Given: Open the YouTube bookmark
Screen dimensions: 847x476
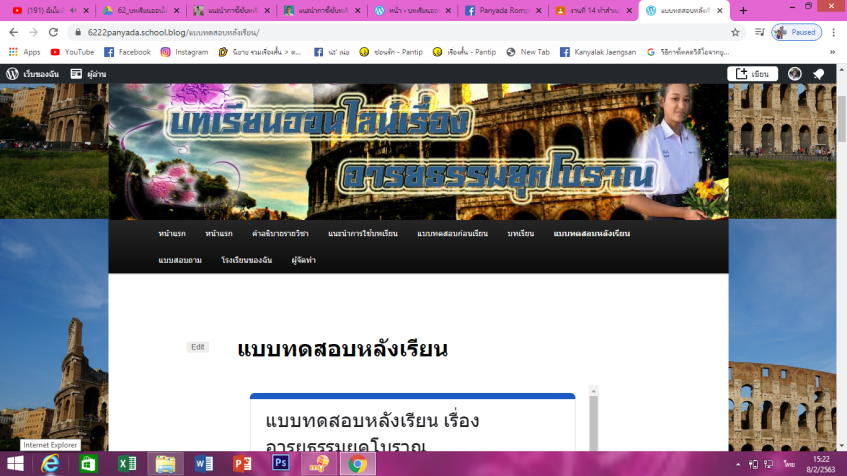Looking at the screenshot, I should point(72,52).
